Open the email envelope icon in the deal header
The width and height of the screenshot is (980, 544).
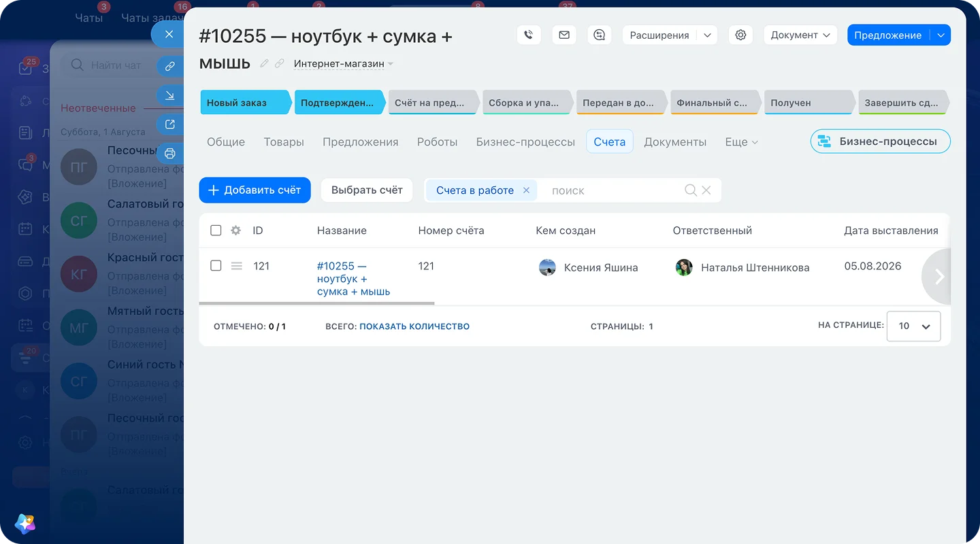pos(563,35)
